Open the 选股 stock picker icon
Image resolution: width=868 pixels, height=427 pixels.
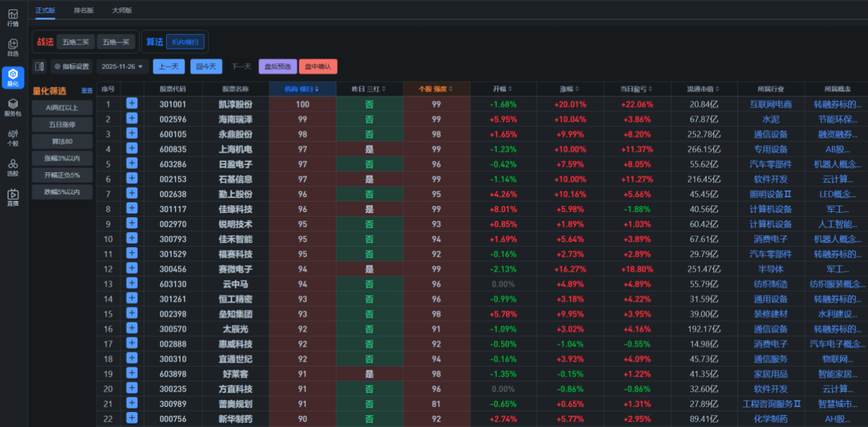click(13, 167)
